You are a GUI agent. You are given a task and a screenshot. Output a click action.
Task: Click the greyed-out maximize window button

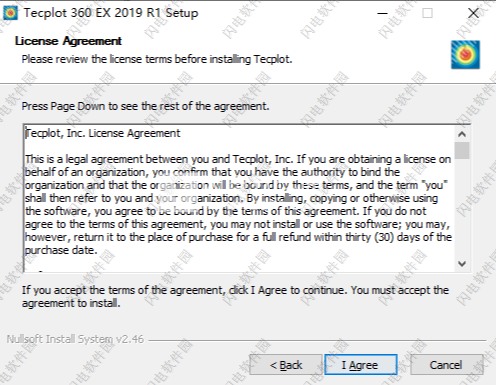tap(427, 13)
